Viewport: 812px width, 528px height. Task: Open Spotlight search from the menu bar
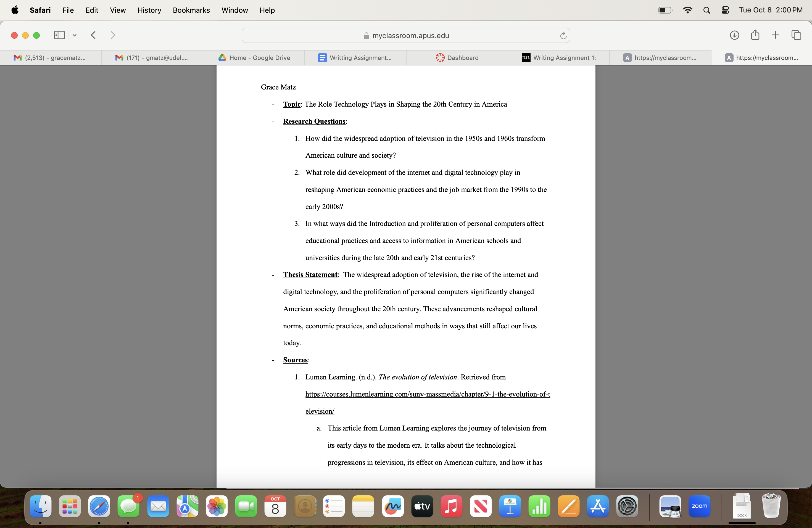[706, 10]
